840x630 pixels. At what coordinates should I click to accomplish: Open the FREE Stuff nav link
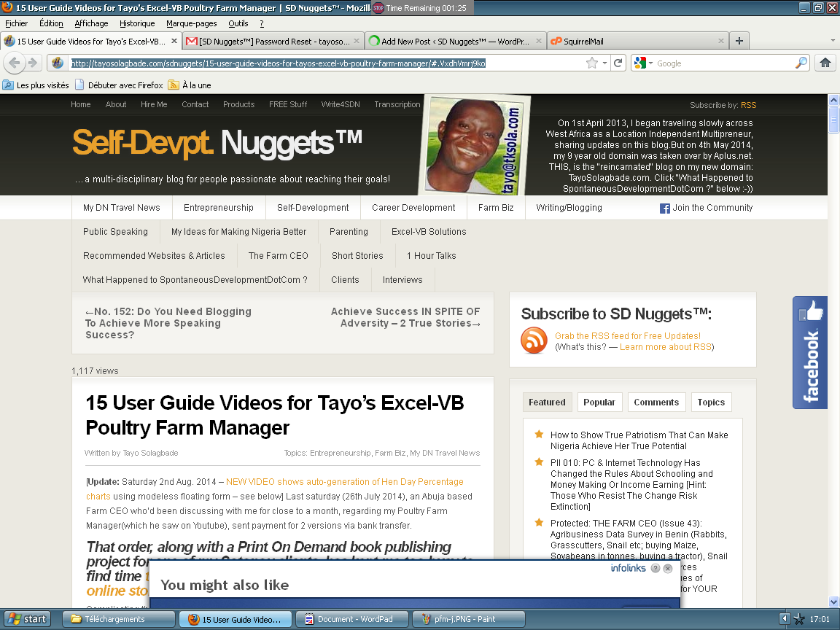click(288, 104)
